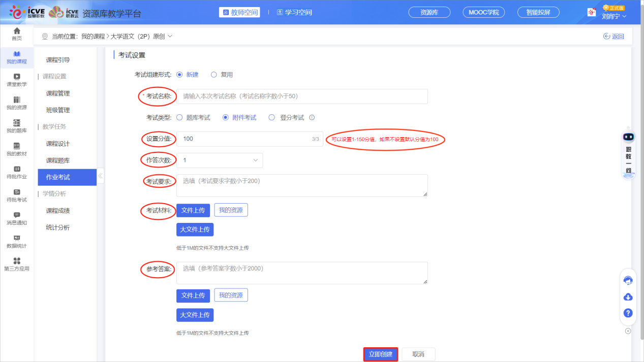Open 我的题库 sidebar icon
644x362 pixels.
pyautogui.click(x=17, y=123)
